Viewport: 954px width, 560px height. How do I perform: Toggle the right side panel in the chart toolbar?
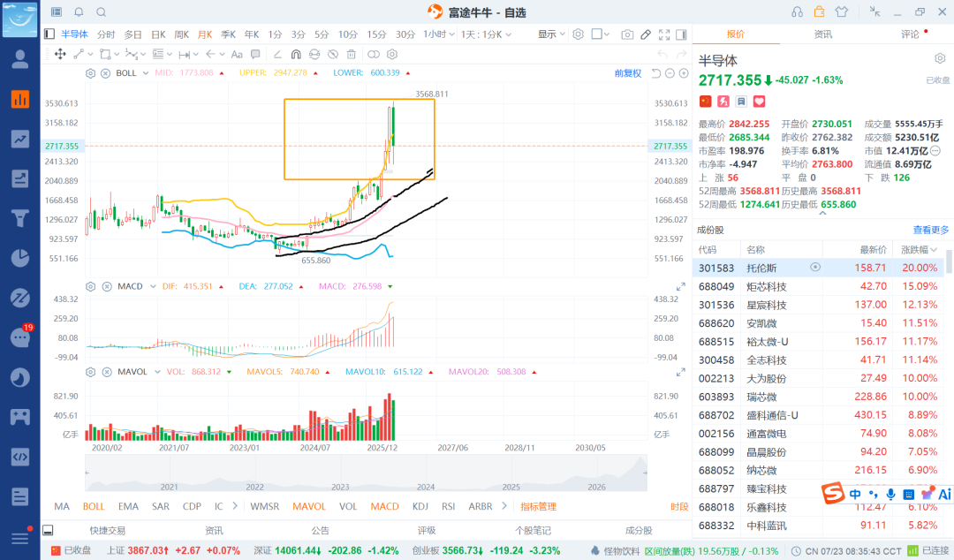[x=681, y=34]
